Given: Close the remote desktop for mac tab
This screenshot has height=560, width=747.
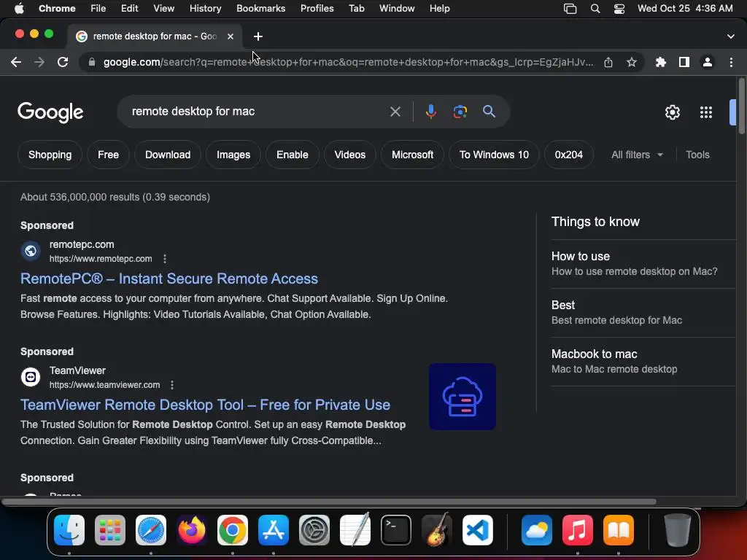Looking at the screenshot, I should click(230, 36).
